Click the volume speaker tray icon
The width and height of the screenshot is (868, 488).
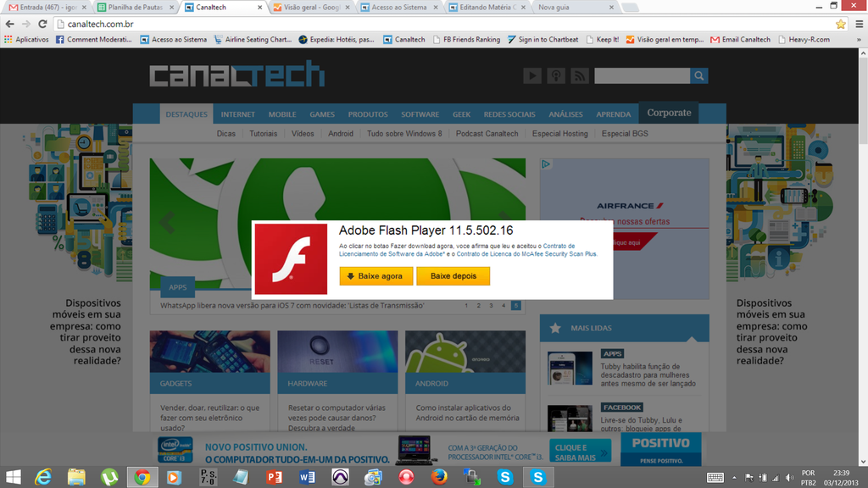(x=789, y=478)
